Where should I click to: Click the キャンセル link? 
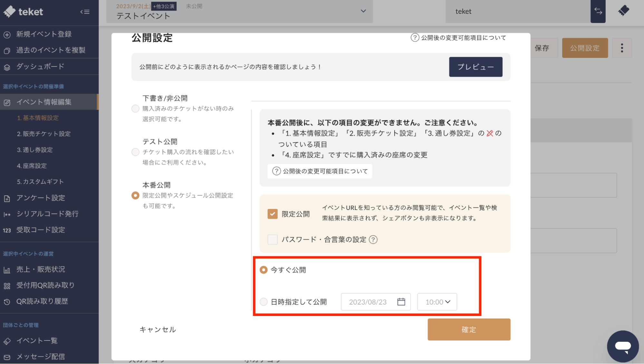(158, 330)
